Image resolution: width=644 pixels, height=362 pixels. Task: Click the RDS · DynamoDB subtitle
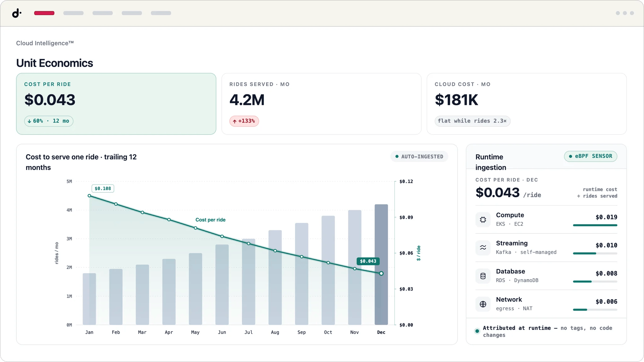pyautogui.click(x=517, y=280)
